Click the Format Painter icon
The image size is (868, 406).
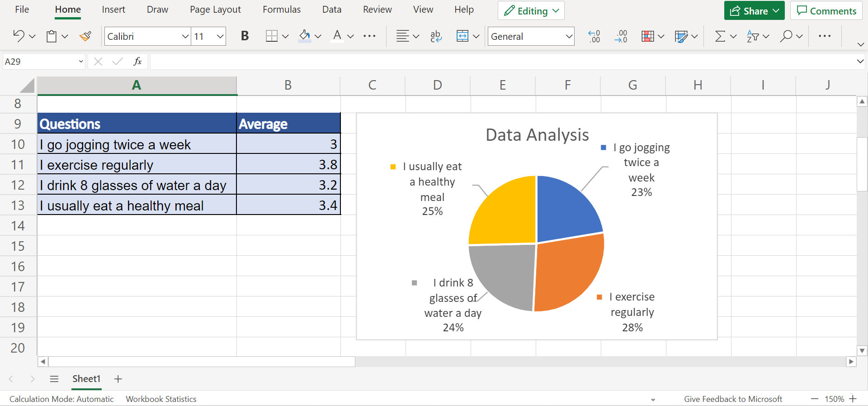[x=85, y=36]
